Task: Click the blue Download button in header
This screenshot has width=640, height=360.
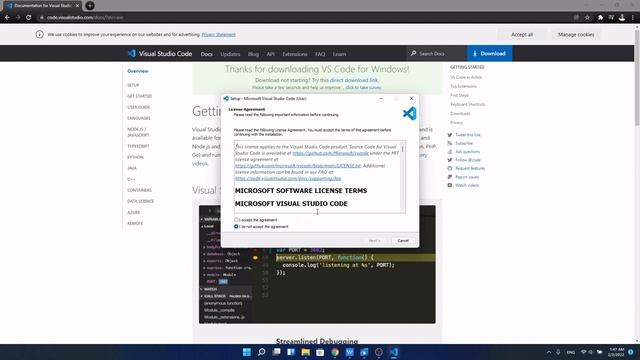Action: 489,53
